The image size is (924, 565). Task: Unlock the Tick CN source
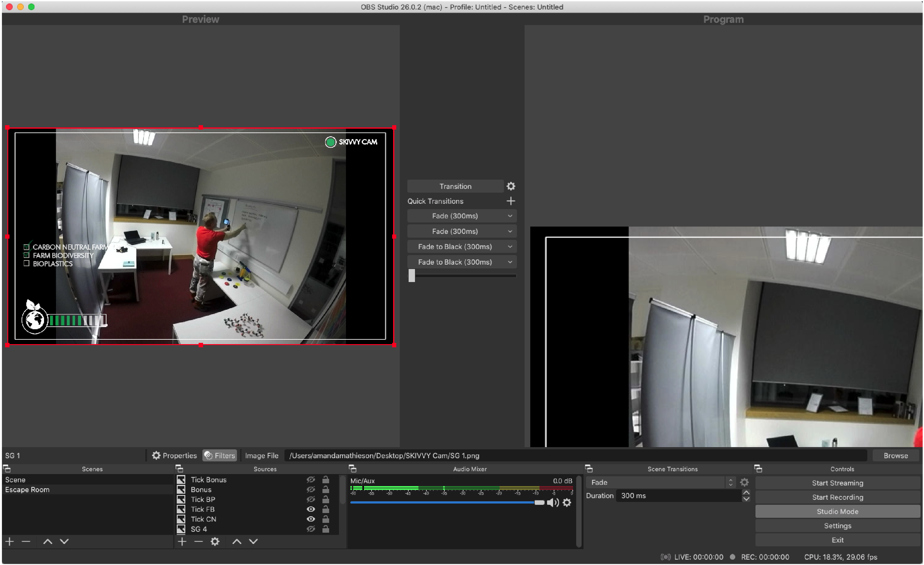[326, 519]
